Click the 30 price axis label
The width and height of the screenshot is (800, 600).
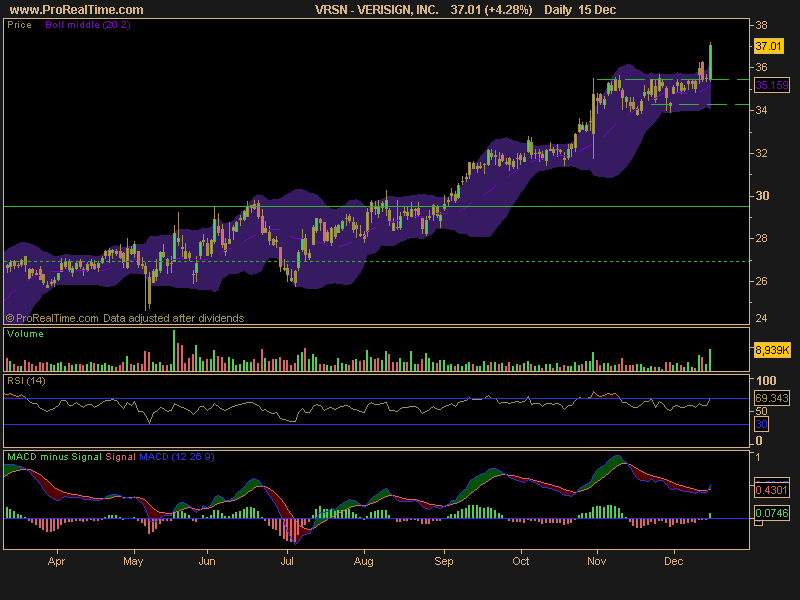click(x=762, y=195)
